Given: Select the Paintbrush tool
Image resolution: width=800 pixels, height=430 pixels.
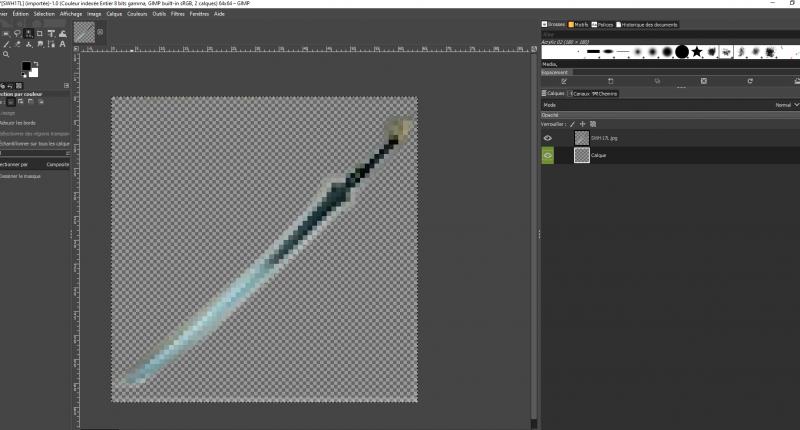Looking at the screenshot, I should pyautogui.click(x=6, y=45).
